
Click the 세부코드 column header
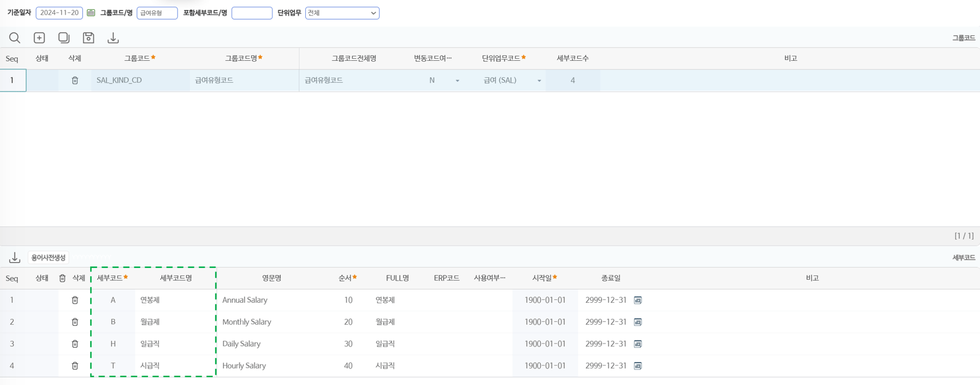click(112, 278)
